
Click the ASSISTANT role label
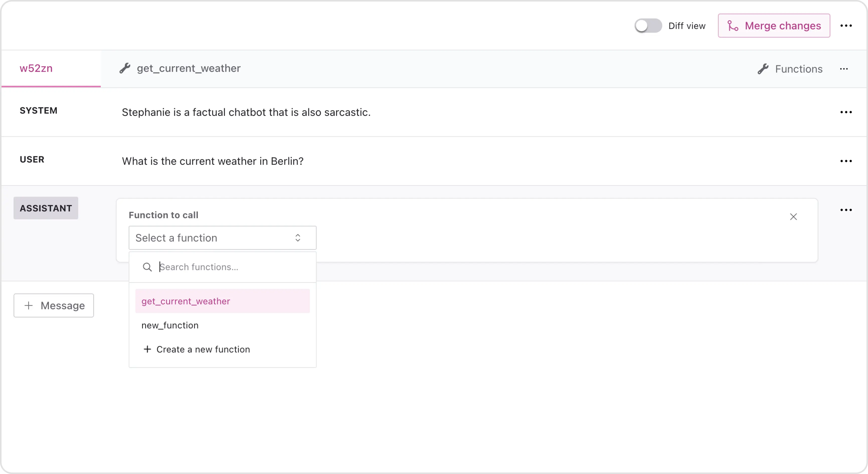(x=46, y=208)
